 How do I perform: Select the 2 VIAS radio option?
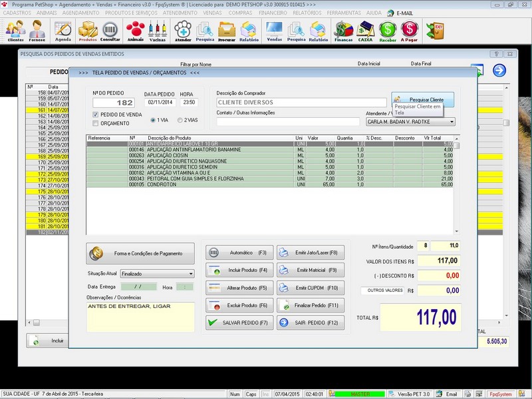(178, 120)
